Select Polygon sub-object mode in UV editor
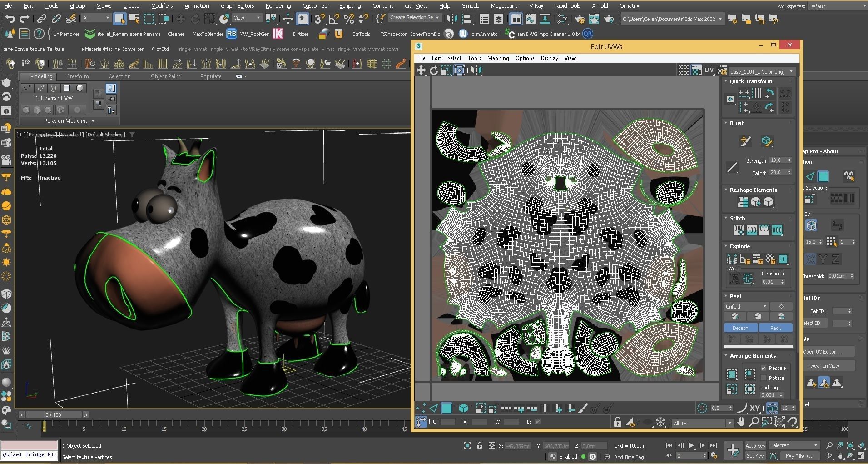 point(446,408)
